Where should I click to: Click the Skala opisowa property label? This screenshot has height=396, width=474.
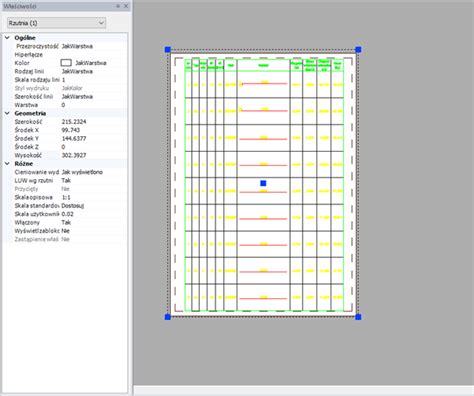(34, 197)
